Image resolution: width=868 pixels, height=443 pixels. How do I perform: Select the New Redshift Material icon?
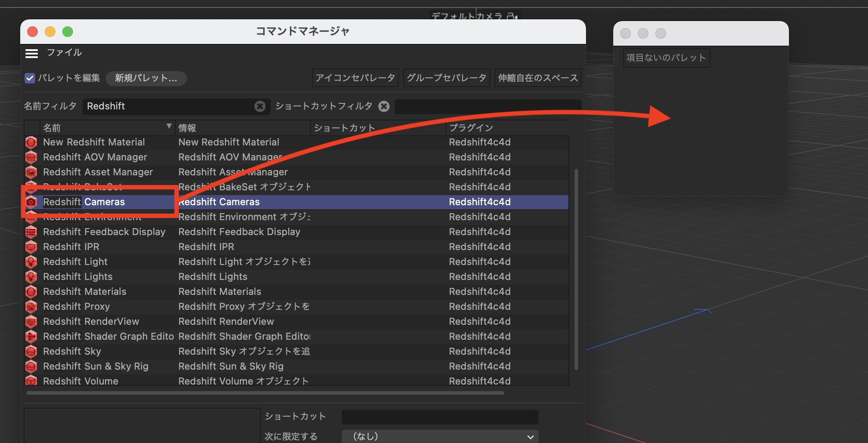point(31,142)
